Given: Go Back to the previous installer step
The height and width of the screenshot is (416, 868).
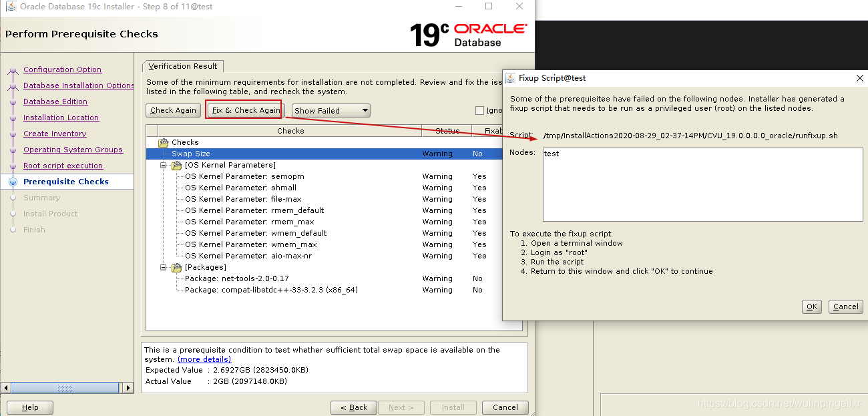Looking at the screenshot, I should [353, 407].
